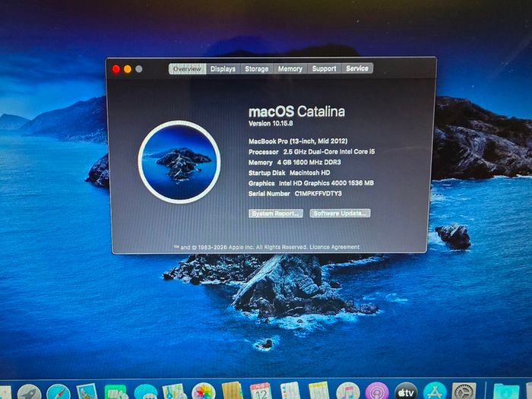Open Contacts from the Dock
This screenshot has height=399, width=532.
click(x=232, y=391)
